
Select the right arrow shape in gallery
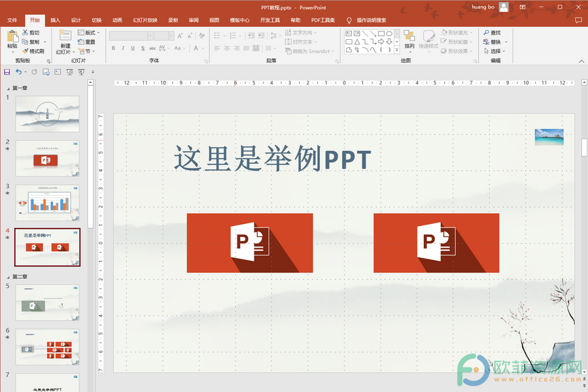point(381,42)
